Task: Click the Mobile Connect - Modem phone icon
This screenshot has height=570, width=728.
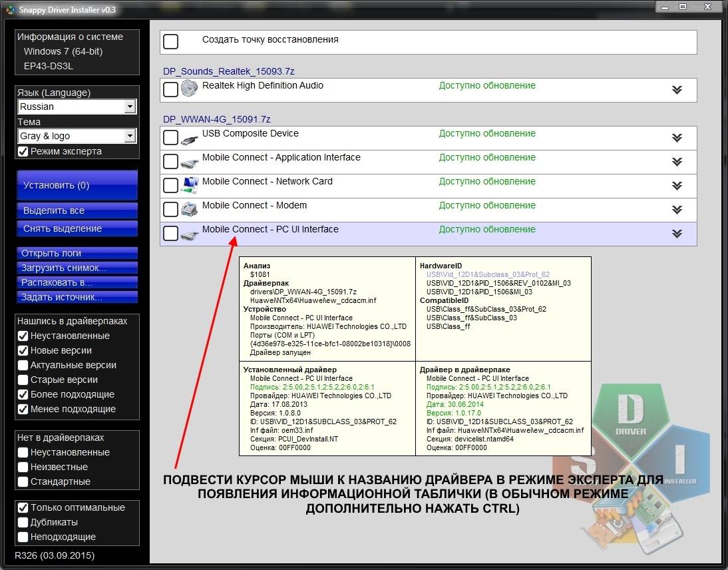Action: 190,209
